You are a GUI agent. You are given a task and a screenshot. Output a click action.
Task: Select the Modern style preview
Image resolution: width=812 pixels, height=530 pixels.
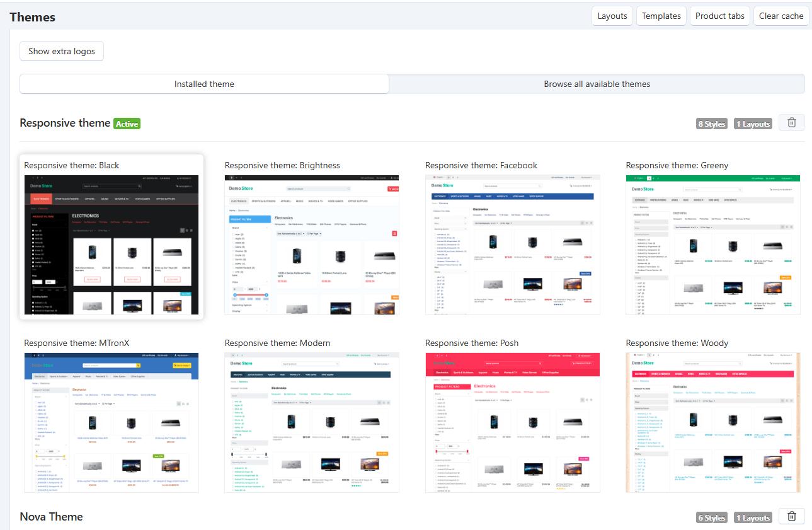pos(312,422)
